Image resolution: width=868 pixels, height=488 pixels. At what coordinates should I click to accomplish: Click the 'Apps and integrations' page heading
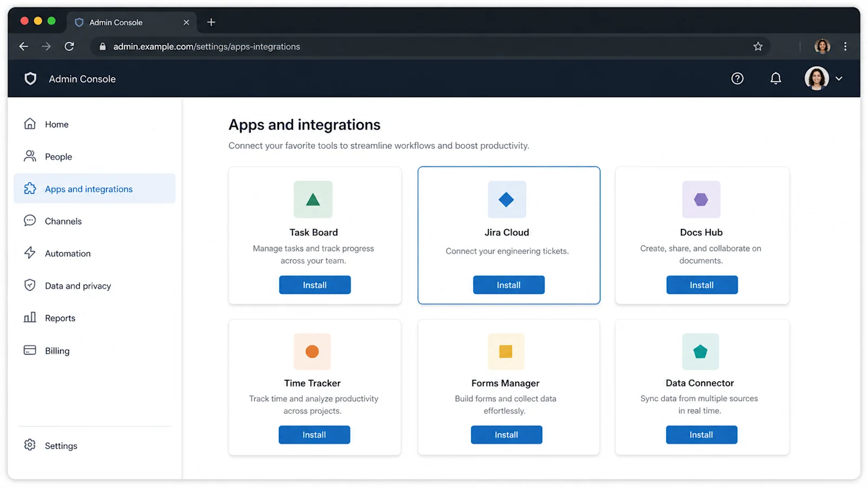click(304, 125)
